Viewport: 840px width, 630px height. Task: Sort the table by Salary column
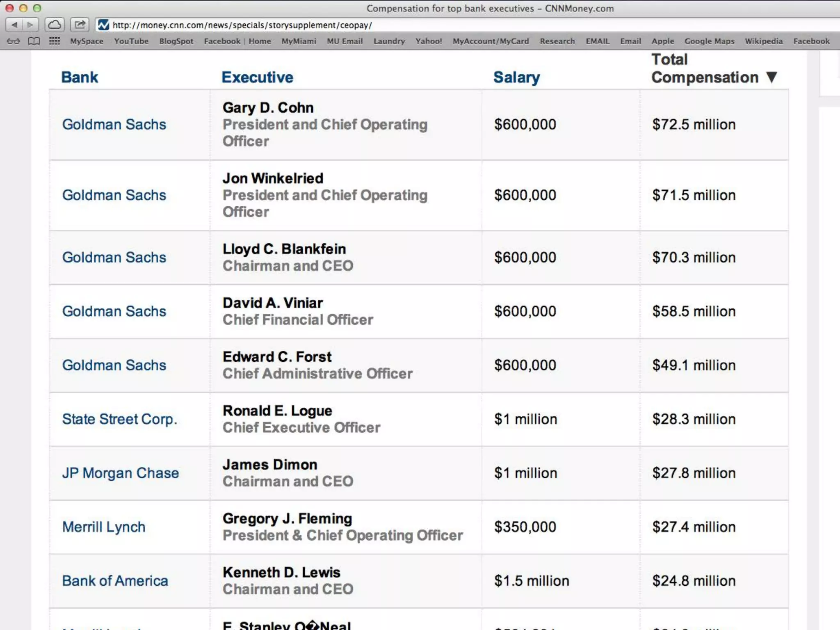[x=516, y=77]
